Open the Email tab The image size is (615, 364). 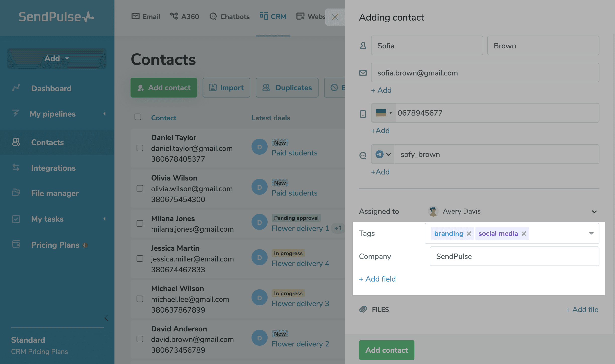pyautogui.click(x=146, y=17)
